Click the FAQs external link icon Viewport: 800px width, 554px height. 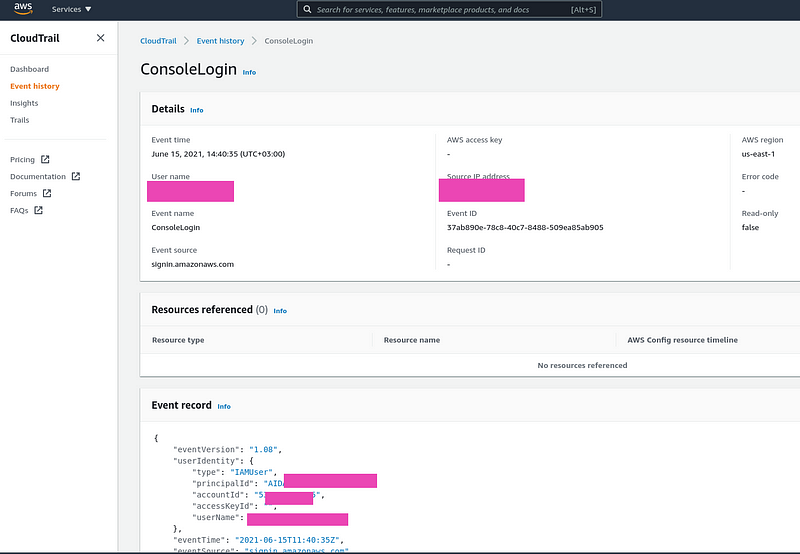point(38,210)
